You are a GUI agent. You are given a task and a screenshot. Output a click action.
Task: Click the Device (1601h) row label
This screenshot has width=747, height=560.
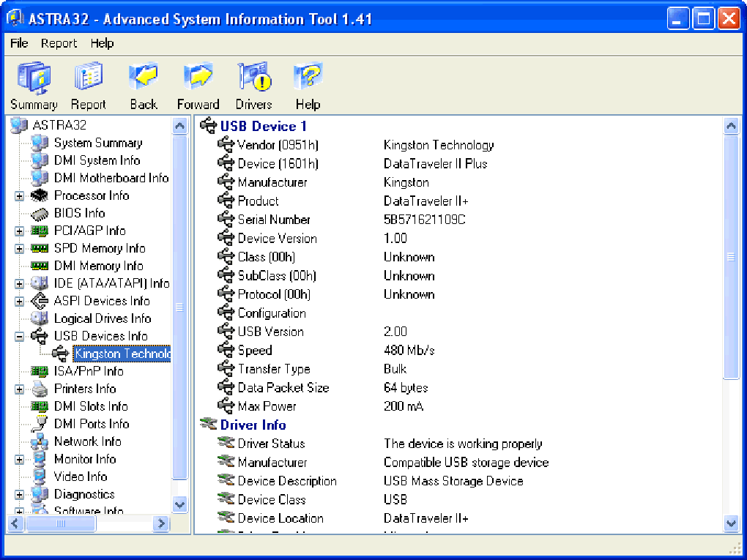pyautogui.click(x=278, y=164)
